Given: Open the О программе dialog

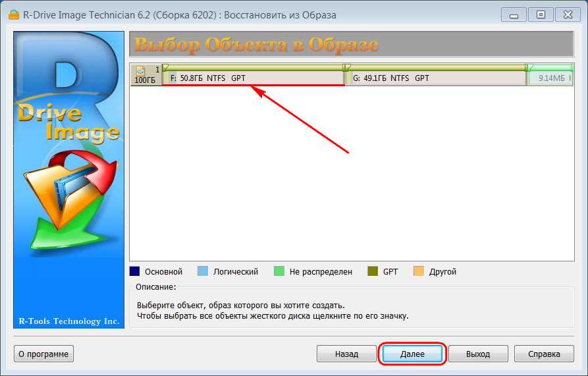Looking at the screenshot, I should [x=43, y=354].
